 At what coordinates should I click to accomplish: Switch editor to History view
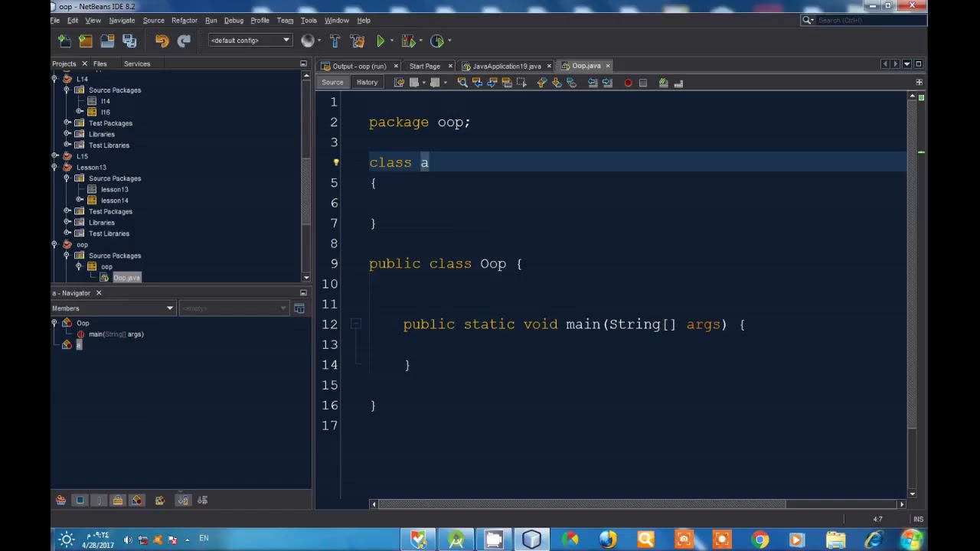coord(367,83)
